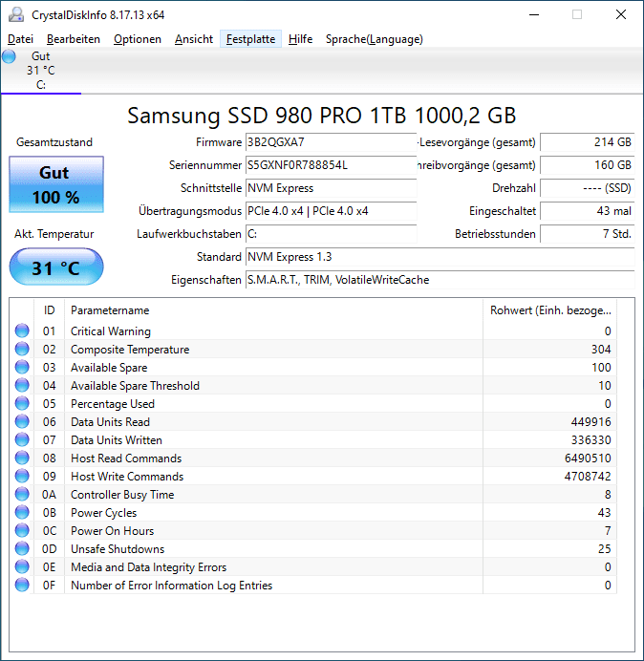Click the 31 °C temperature button
Viewport: 644px width, 661px height.
(x=56, y=267)
